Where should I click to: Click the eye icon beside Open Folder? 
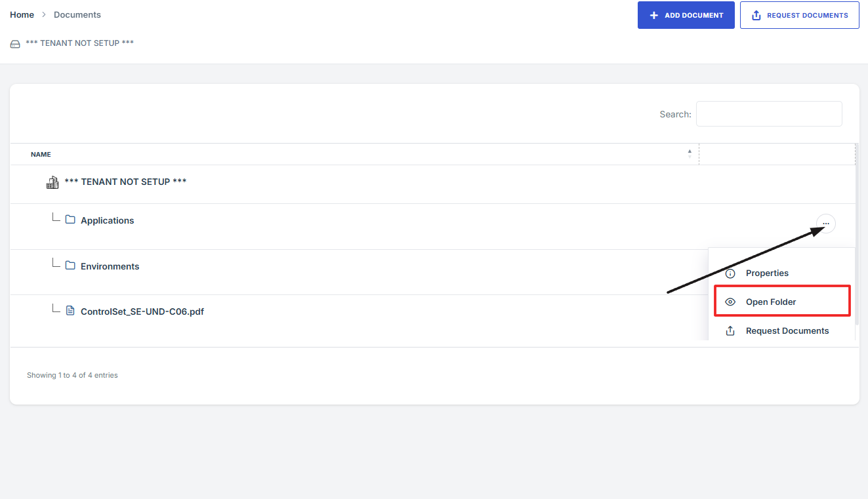click(x=730, y=302)
